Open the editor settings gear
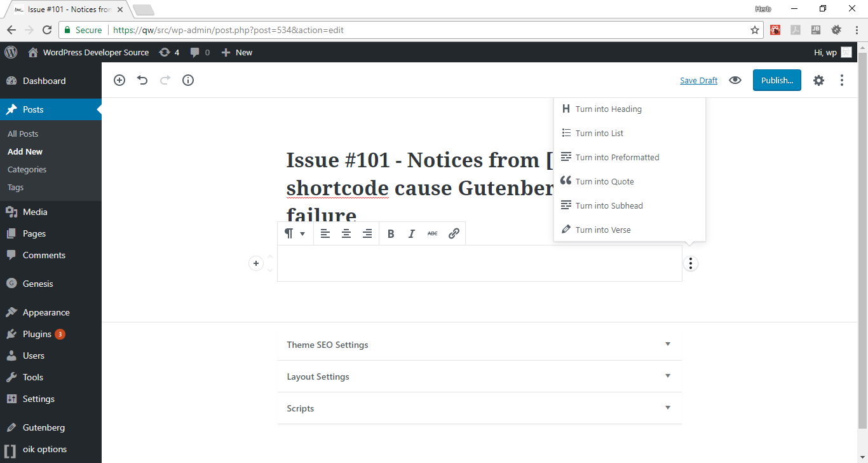 click(818, 80)
